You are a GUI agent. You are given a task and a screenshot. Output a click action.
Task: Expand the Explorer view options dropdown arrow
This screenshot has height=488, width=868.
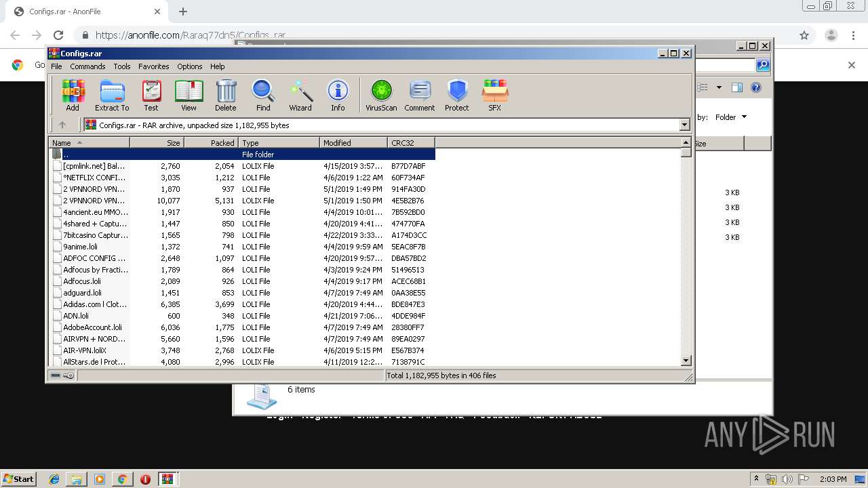(719, 87)
